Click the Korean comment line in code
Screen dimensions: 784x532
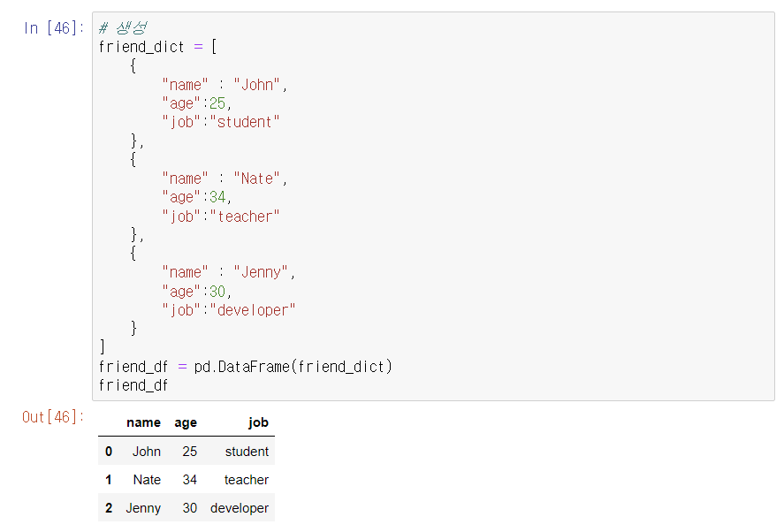coord(123,28)
